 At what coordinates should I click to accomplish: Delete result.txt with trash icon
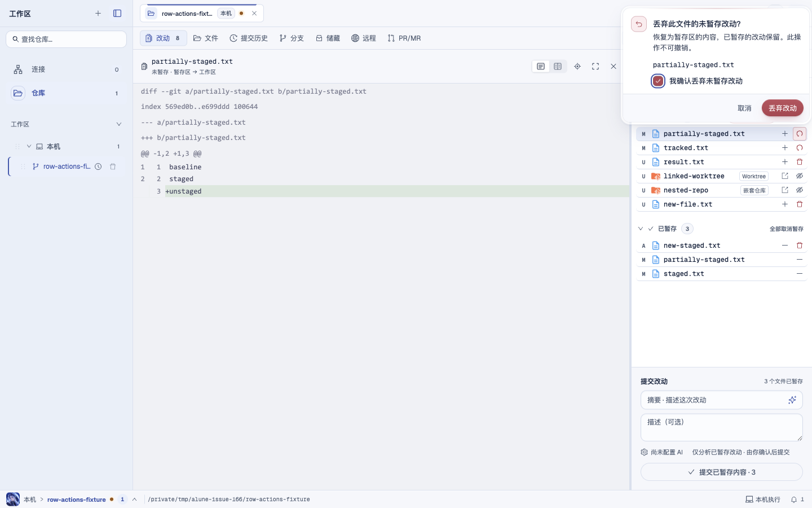pyautogui.click(x=800, y=162)
